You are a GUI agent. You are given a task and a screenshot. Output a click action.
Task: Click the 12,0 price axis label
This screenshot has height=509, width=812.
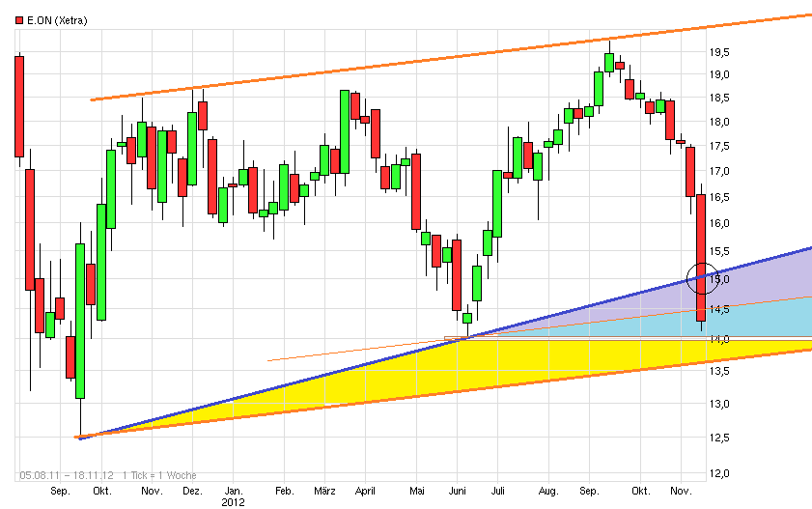click(x=719, y=473)
